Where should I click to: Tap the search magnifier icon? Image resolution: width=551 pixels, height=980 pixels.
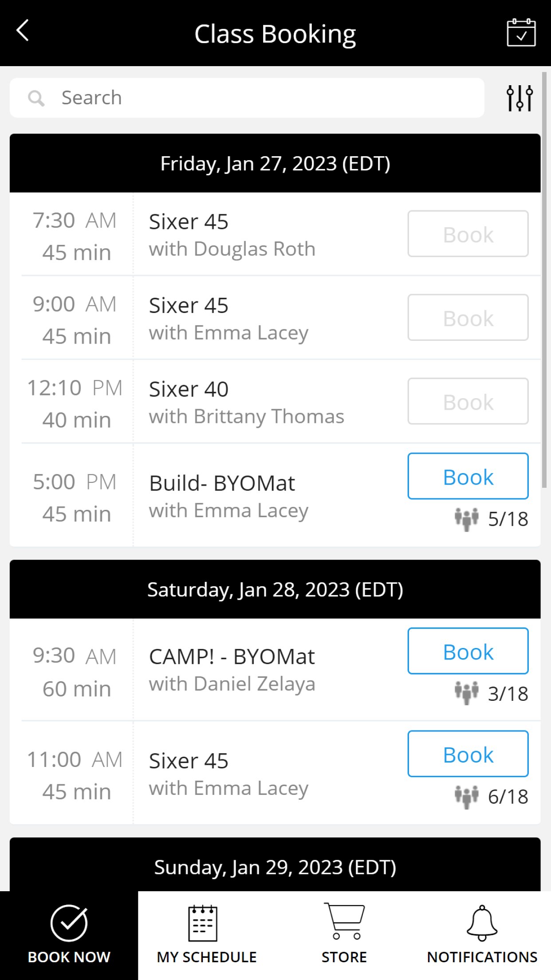click(x=36, y=98)
